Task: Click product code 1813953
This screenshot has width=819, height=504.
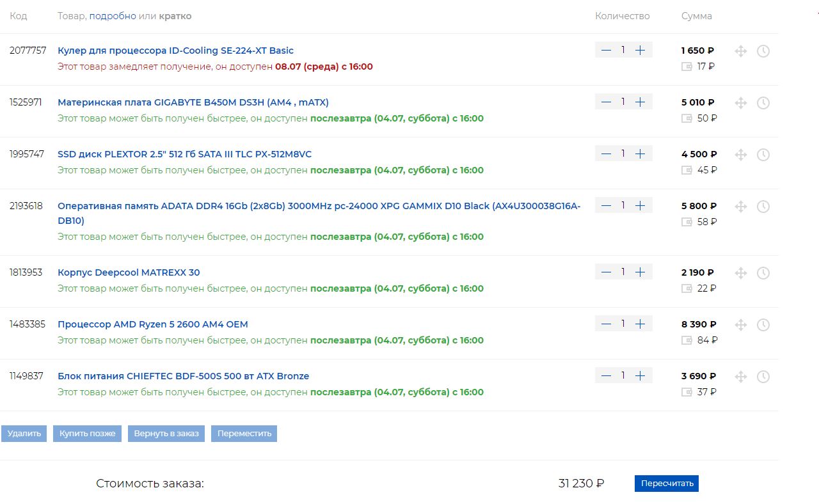Action: 26,272
